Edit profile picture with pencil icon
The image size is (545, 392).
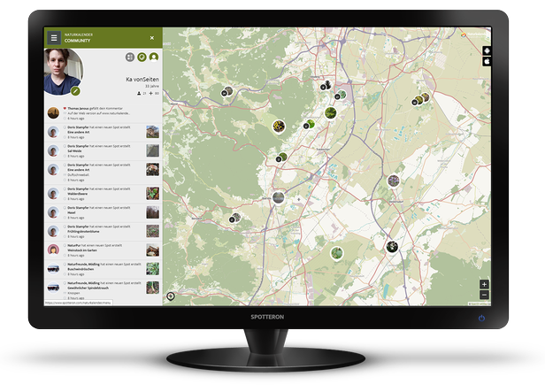[x=75, y=91]
